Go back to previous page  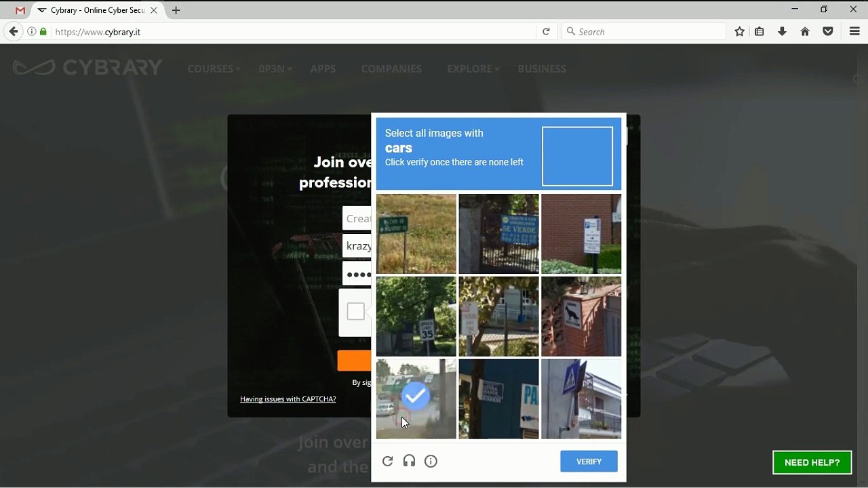pyautogui.click(x=13, y=32)
